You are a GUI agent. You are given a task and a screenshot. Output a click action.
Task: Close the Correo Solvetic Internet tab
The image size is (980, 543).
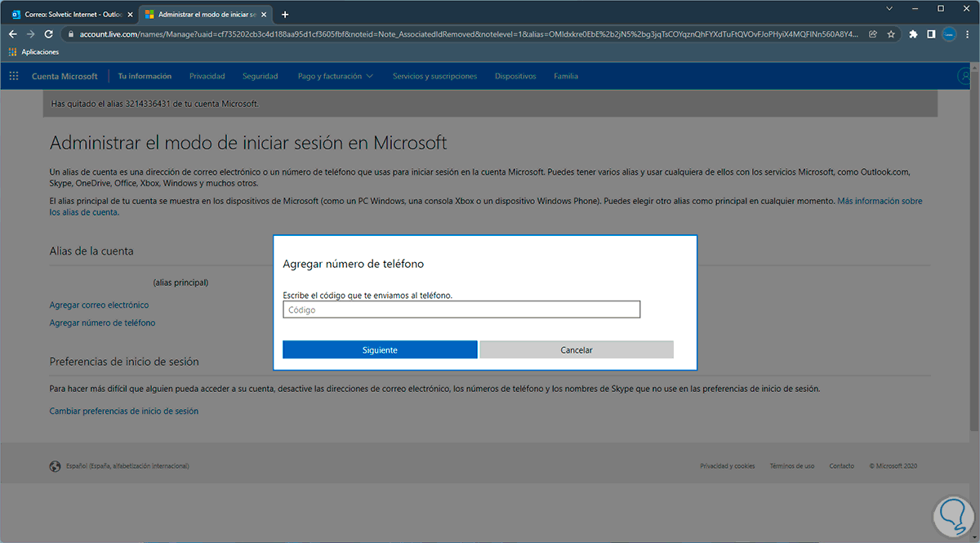(129, 15)
